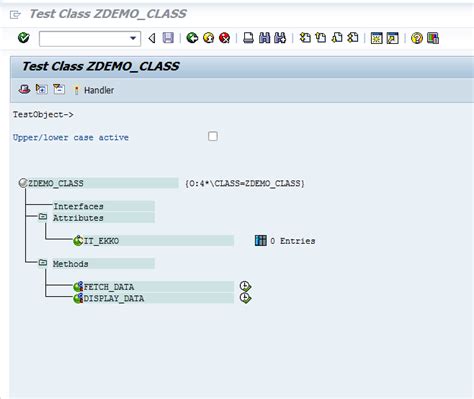Click the yellow Exit icon
The image size is (474, 399).
(x=208, y=38)
